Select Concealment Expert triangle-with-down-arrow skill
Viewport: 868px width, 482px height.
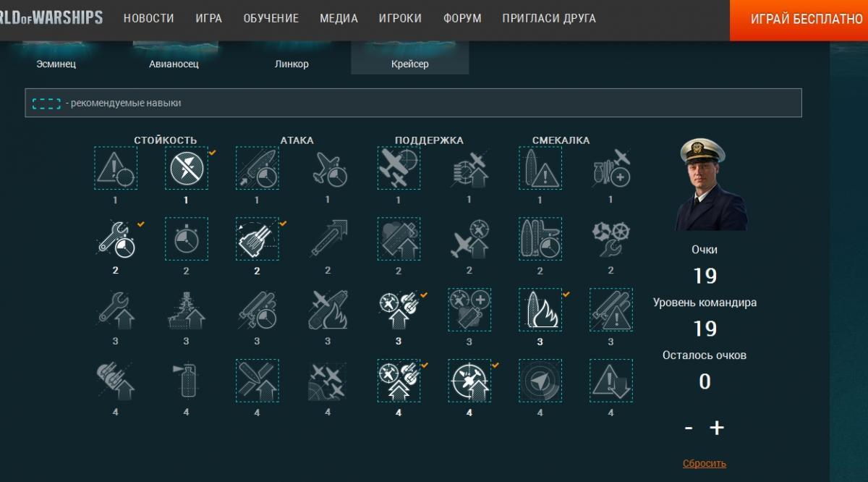point(612,381)
